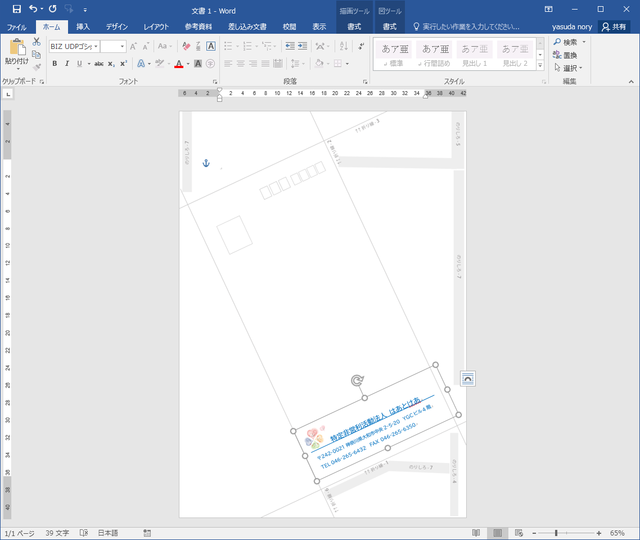Click the Tell Me search input field
The height and width of the screenshot is (540, 640).
tap(470, 27)
